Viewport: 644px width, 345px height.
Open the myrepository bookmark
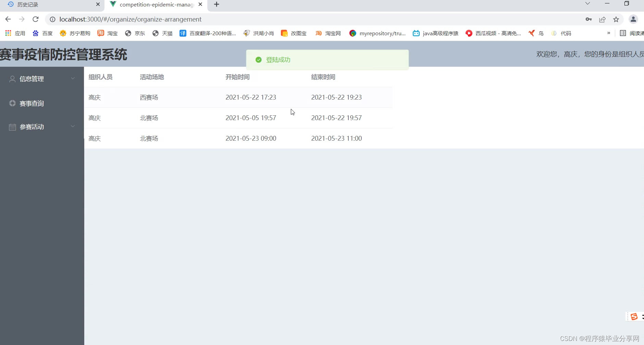tap(377, 33)
